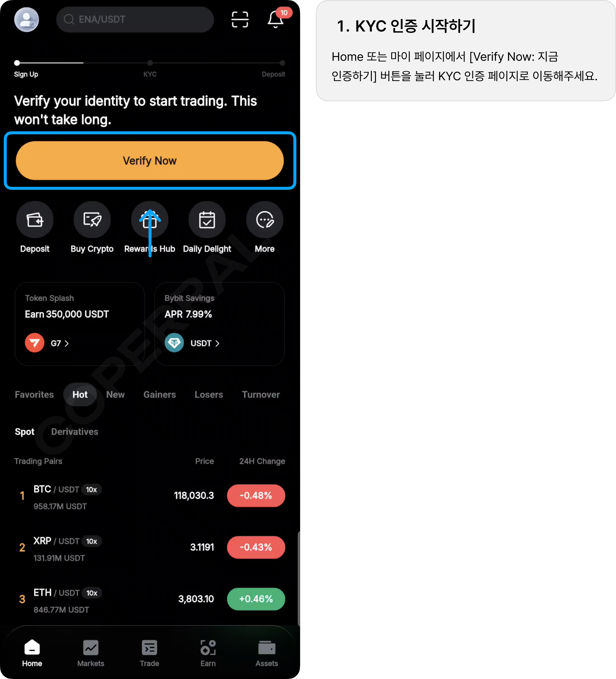Click the ETH +0.46% change badge
The width and height of the screenshot is (616, 679).
(256, 599)
